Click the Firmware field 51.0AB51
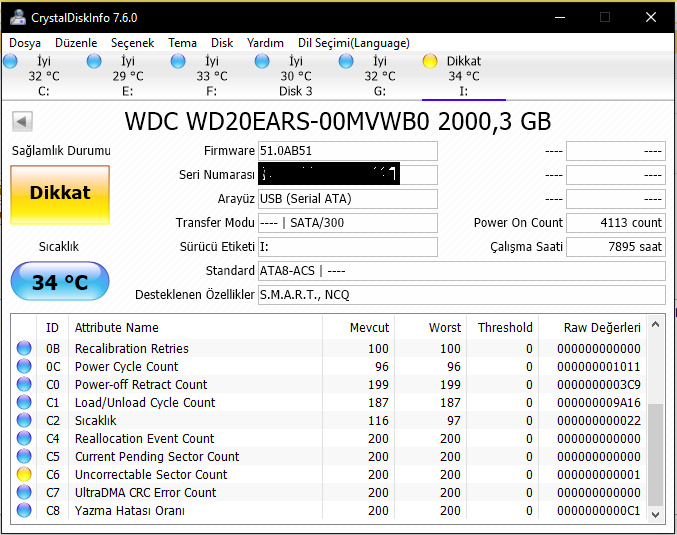 pos(348,151)
